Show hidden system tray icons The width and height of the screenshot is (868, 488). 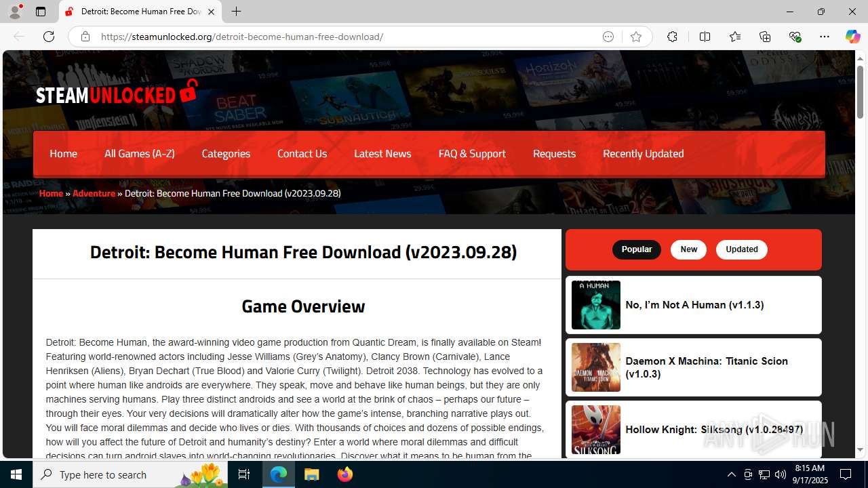coord(731,474)
